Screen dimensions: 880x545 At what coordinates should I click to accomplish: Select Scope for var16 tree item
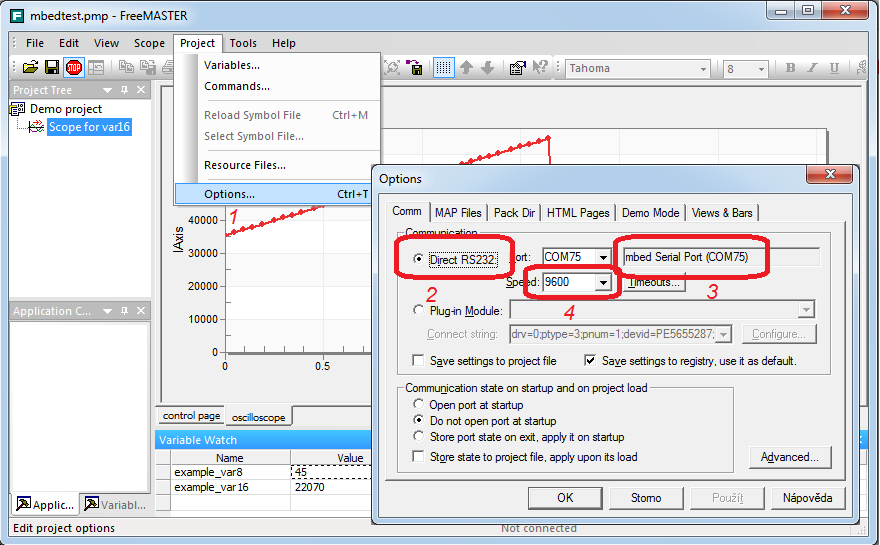(89, 127)
